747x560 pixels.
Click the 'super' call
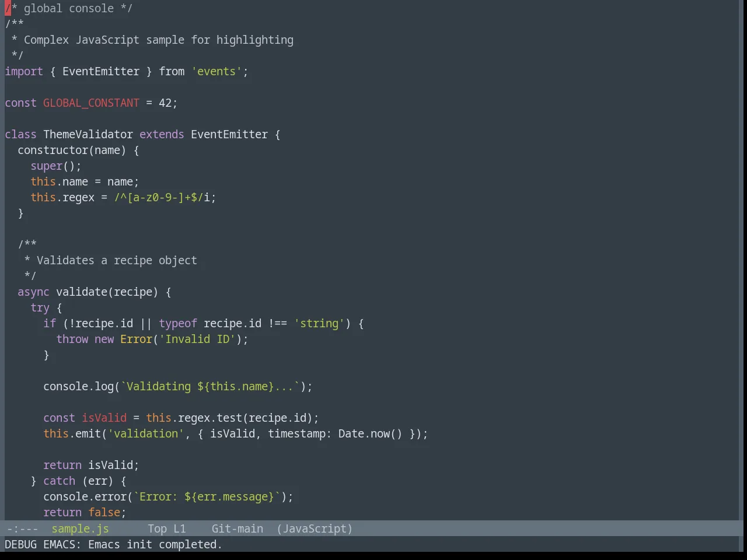coord(47,166)
